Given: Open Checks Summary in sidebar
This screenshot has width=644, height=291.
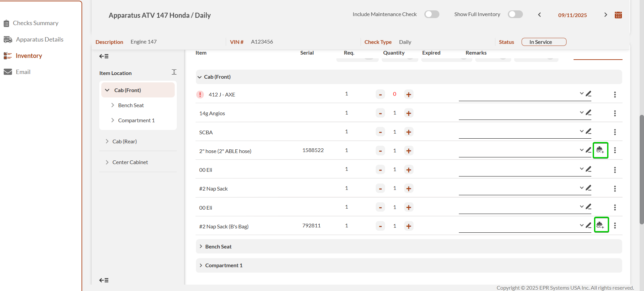Looking at the screenshot, I should pos(36,23).
